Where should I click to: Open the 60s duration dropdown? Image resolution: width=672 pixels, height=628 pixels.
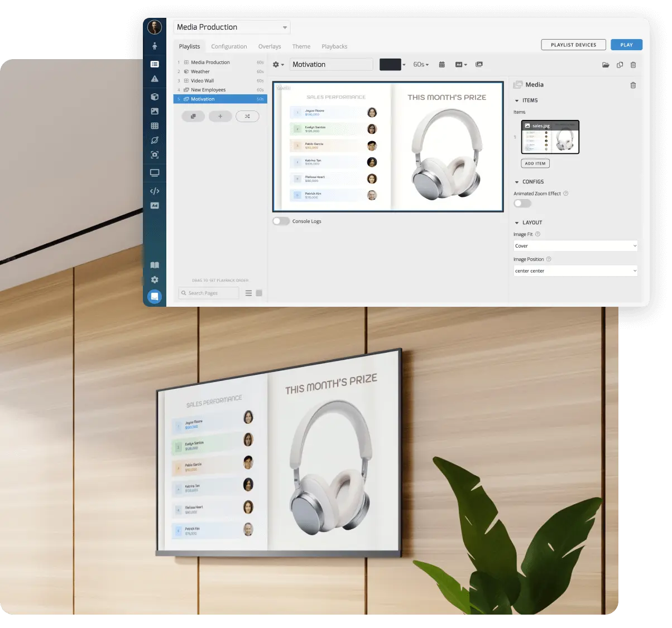[421, 65]
